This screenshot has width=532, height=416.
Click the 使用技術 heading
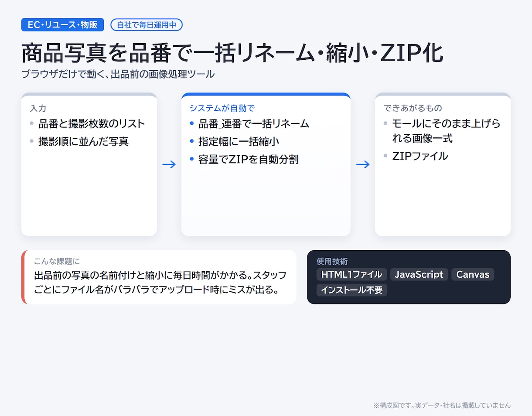[x=332, y=262]
